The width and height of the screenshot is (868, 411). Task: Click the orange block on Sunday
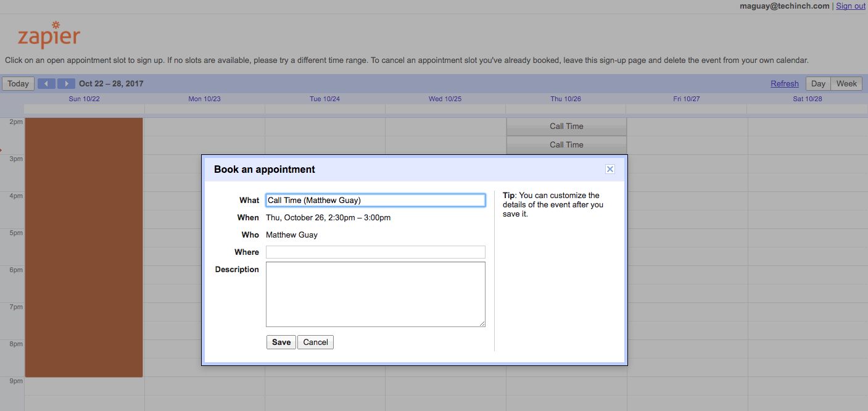pyautogui.click(x=84, y=247)
